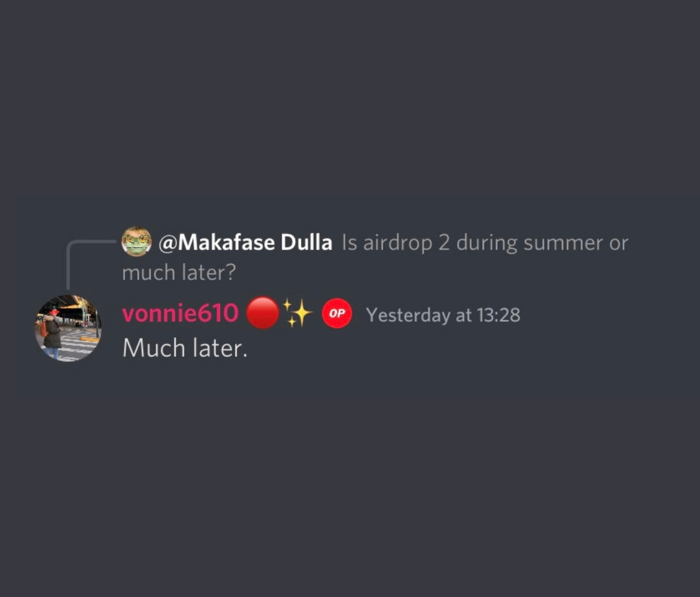Viewport: 700px width, 597px height.
Task: Click the red OP role badge
Action: 337,313
